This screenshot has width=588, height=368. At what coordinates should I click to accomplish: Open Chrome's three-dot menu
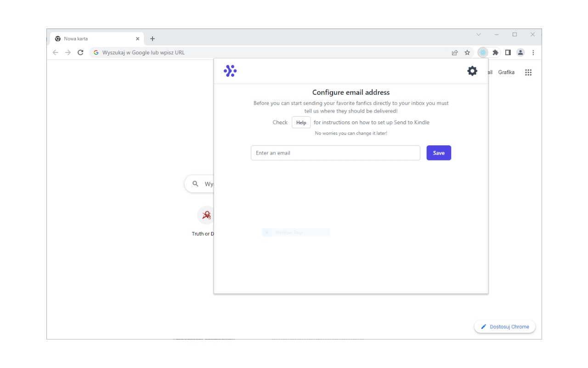tap(533, 52)
